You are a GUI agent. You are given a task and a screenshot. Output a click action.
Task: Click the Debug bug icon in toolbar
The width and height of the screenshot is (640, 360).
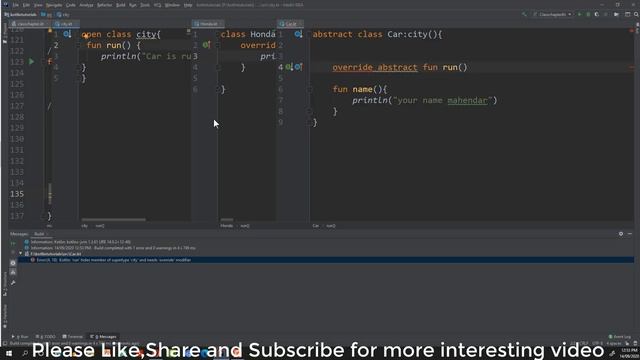588,14
